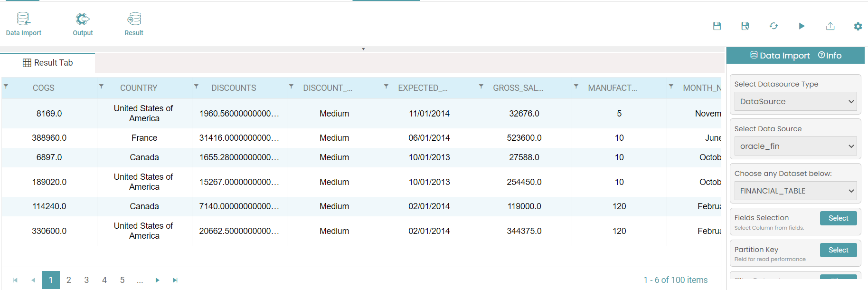Open filter on DISCOUNTS column
Image resolution: width=868 pixels, height=291 pixels.
coord(197,87)
